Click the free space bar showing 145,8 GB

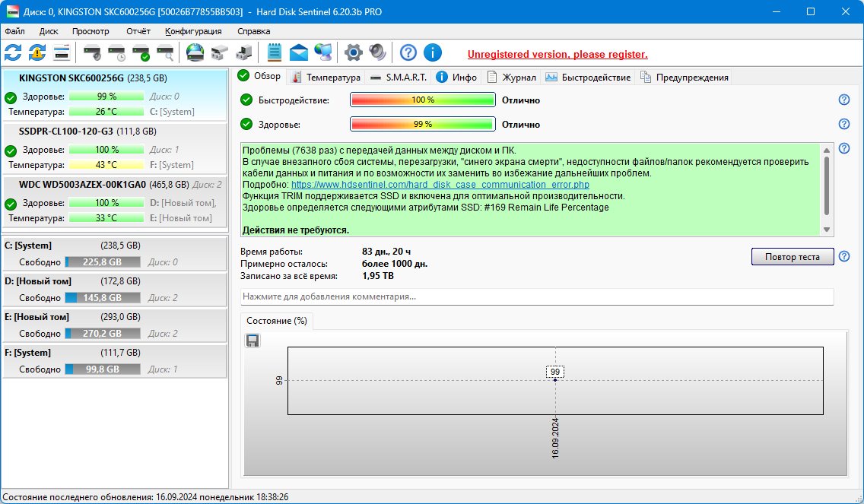103,298
